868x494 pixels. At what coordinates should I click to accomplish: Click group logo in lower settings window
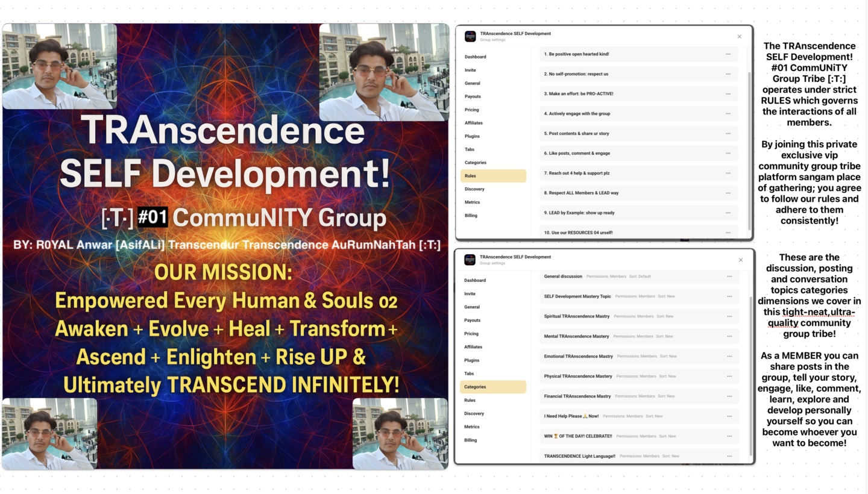470,260
